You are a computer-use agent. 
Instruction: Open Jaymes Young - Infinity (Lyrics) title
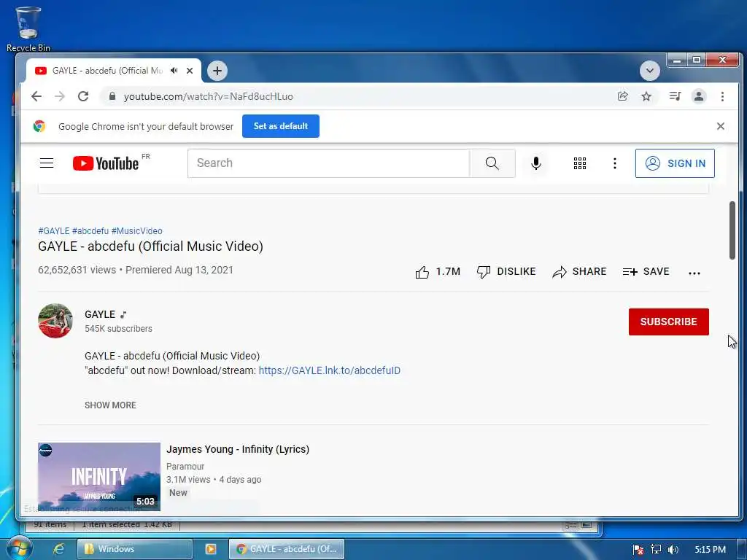pyautogui.click(x=238, y=449)
